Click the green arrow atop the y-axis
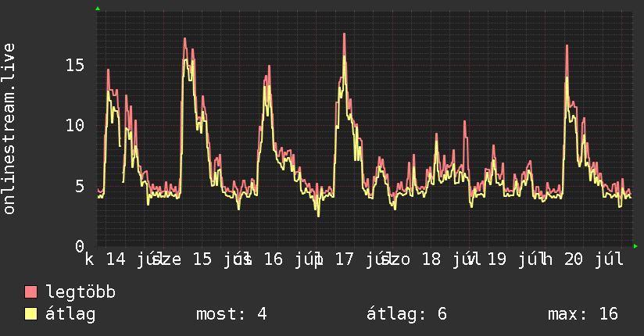 coord(98,9)
